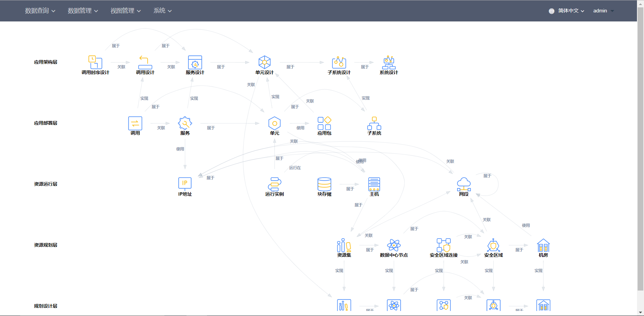
Task: Select the 应用包 node icon
Action: (324, 123)
